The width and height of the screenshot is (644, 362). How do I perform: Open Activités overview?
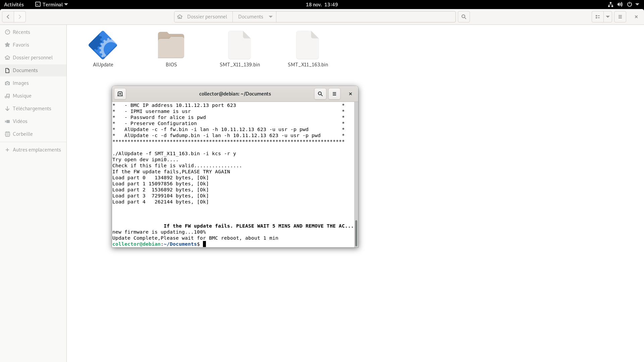pos(14,4)
